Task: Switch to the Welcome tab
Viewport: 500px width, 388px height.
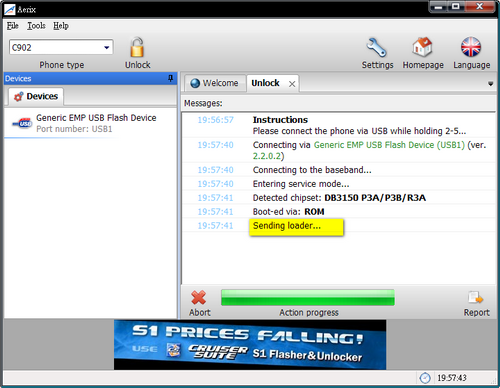Action: 215,83
